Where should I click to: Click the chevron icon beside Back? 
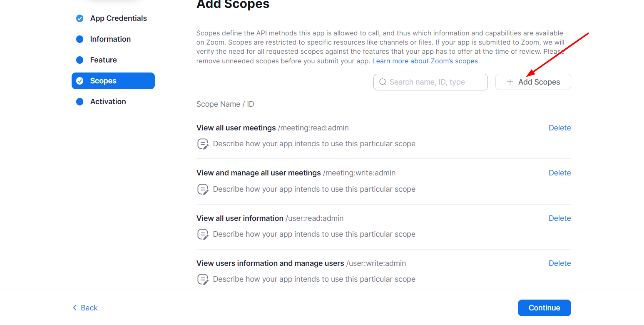point(74,307)
